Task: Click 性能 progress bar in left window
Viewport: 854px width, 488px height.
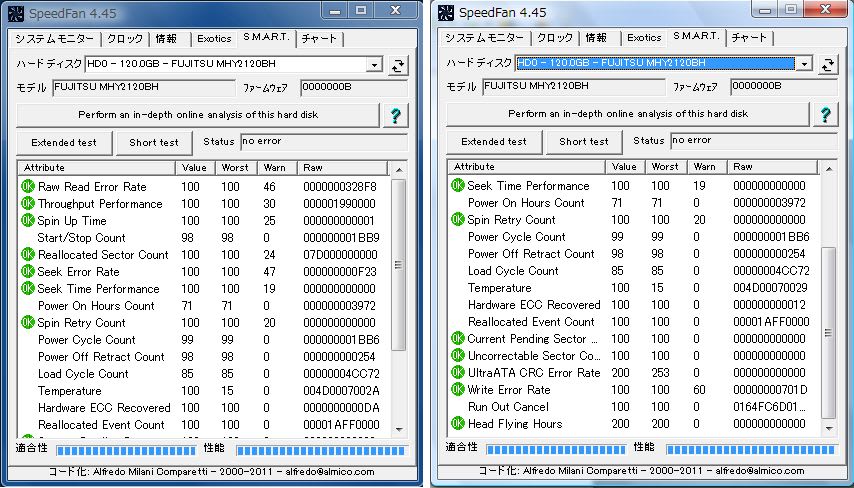Action: (x=321, y=450)
